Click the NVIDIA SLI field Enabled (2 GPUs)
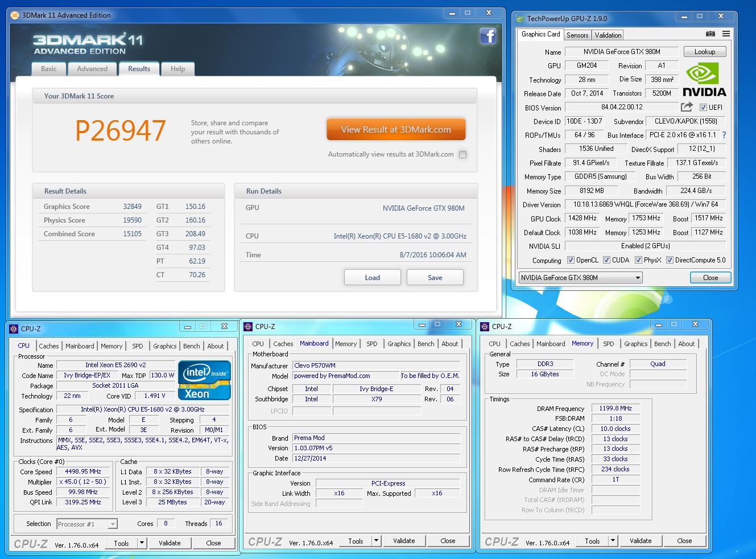This screenshot has width=756, height=559. point(645,246)
